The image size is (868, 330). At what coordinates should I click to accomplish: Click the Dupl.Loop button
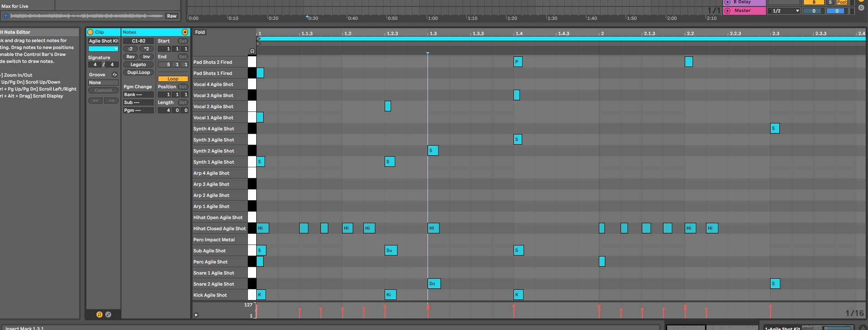tap(138, 73)
